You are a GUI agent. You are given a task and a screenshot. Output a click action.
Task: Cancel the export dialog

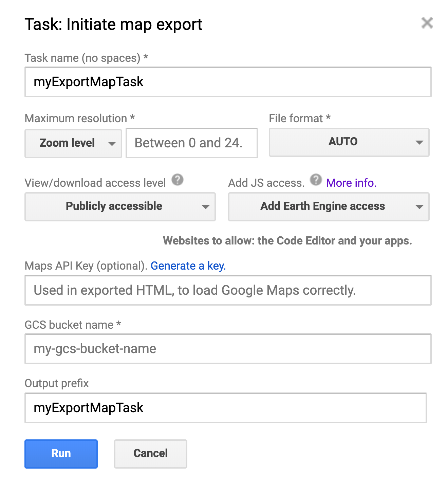coord(150,453)
